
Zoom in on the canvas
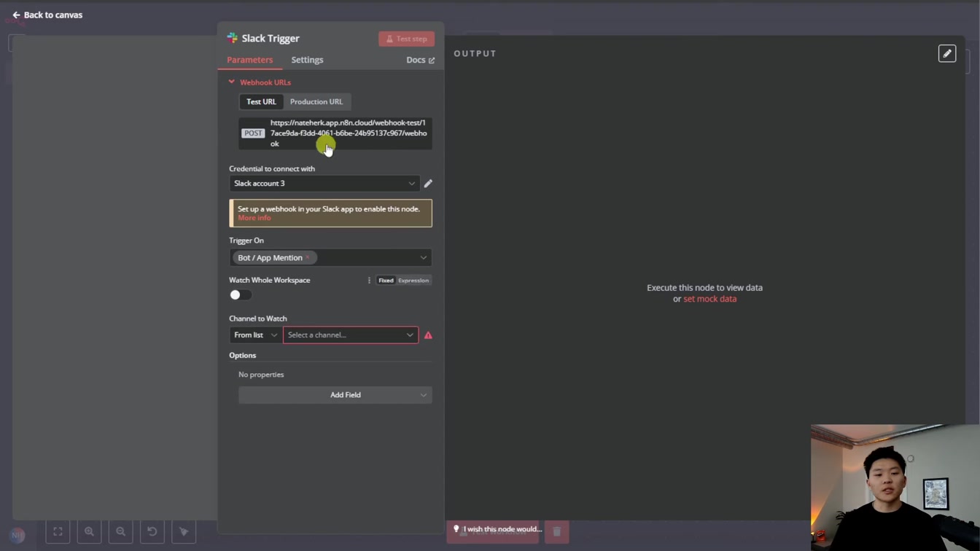click(x=89, y=531)
